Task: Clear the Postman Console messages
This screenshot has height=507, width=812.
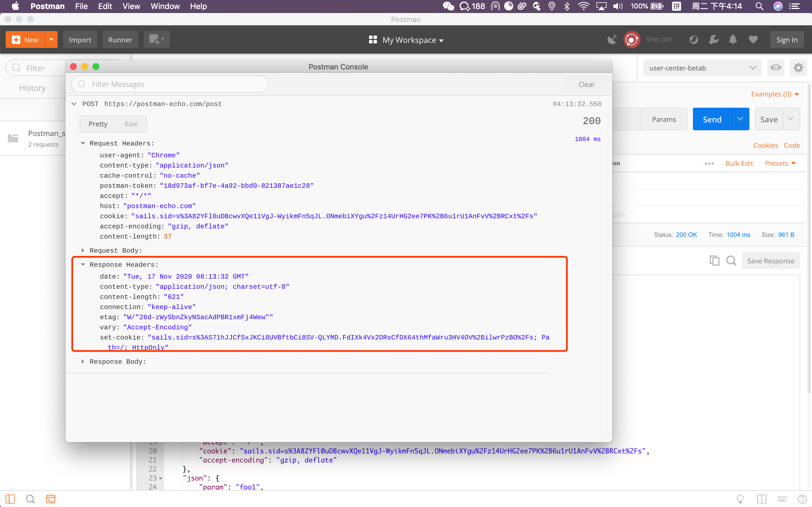Action: point(587,85)
